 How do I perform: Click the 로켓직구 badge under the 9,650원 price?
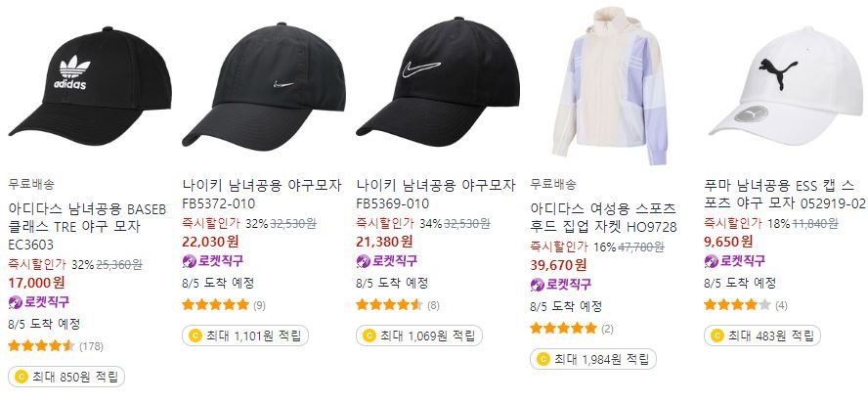click(734, 261)
